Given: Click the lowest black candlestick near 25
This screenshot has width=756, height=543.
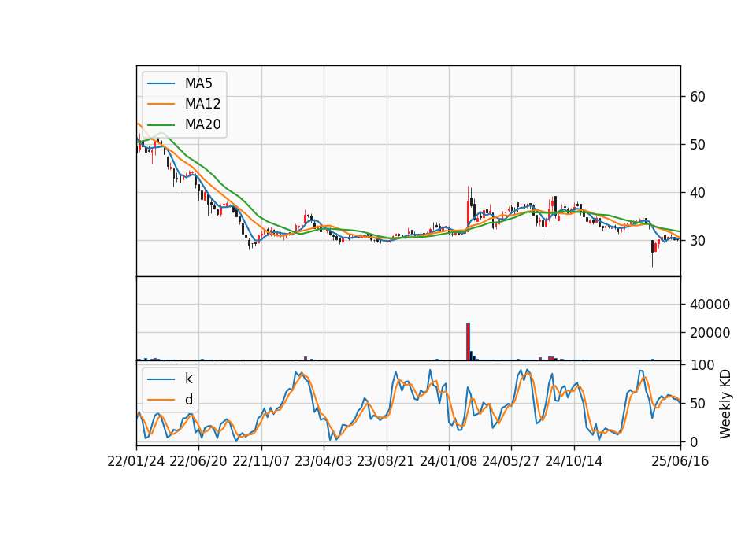Looking at the screenshot, I should (x=652, y=253).
